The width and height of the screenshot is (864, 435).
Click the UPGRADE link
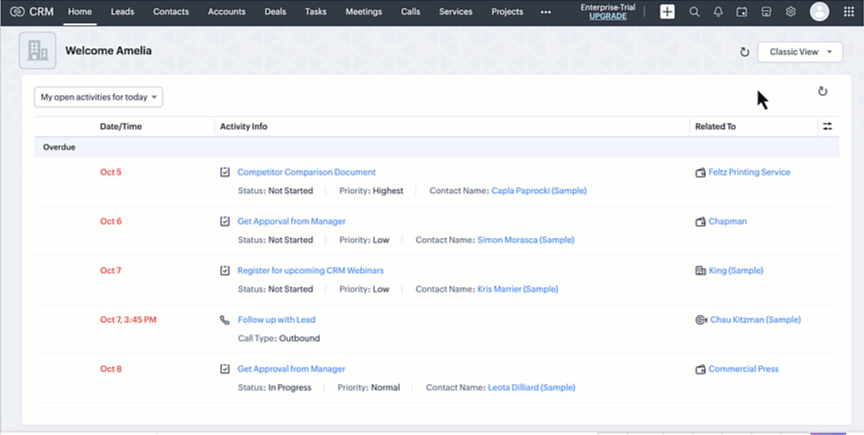608,17
